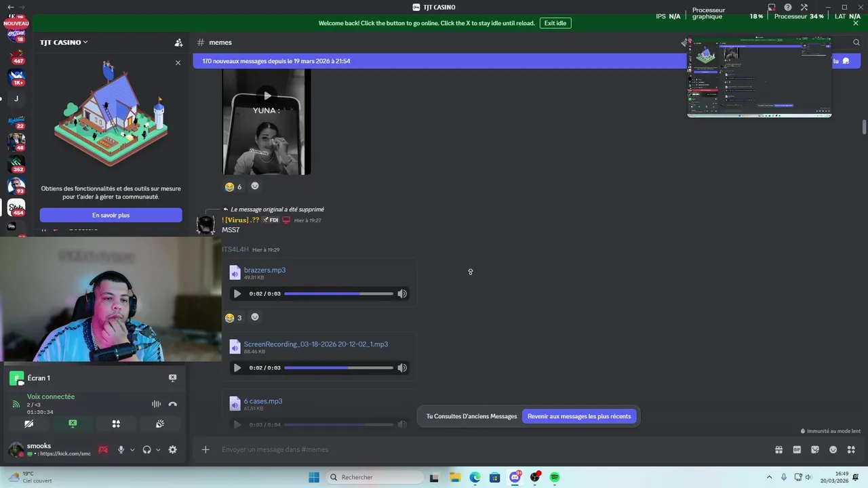Toggle the headphones deafen button
This screenshot has height=488, width=868.
[146, 449]
